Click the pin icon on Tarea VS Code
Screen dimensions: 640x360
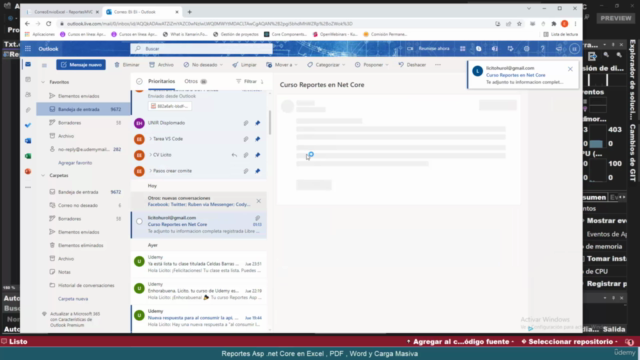tap(258, 139)
